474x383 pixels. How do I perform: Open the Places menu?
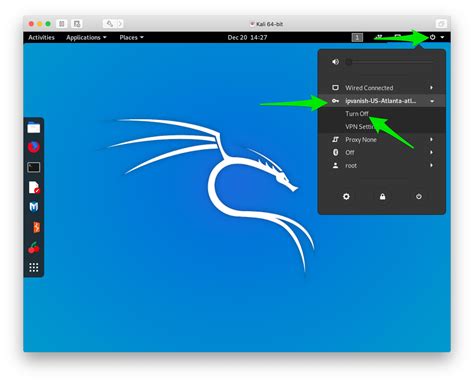tap(131, 37)
